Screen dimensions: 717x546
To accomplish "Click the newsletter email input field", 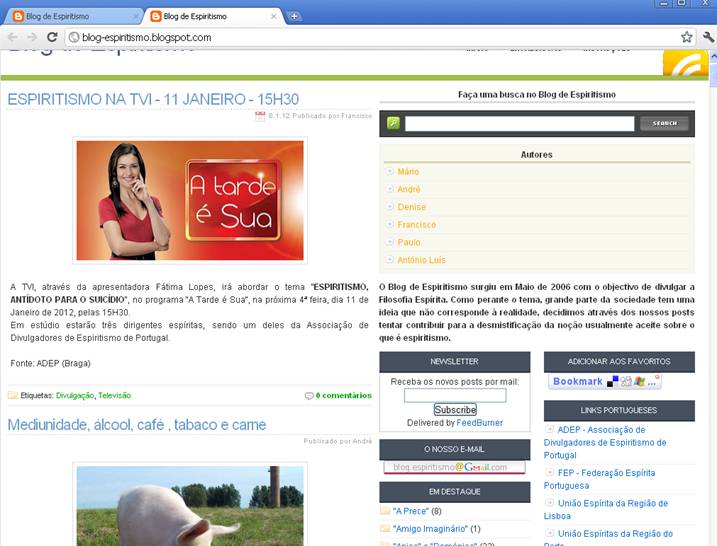I will (x=455, y=395).
